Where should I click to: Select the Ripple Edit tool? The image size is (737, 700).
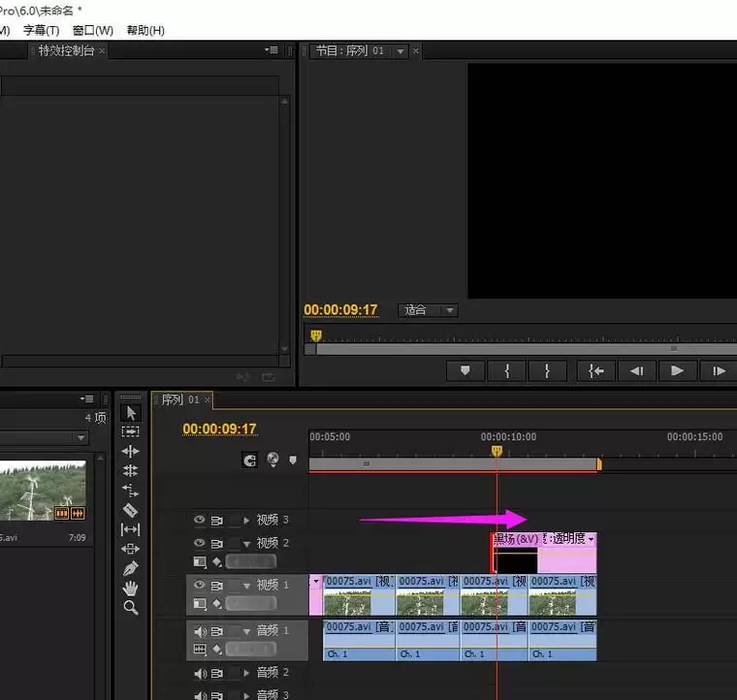pyautogui.click(x=131, y=452)
